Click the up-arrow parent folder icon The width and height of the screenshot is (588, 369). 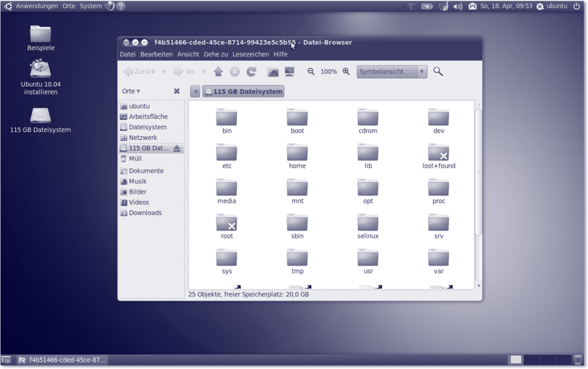[218, 72]
